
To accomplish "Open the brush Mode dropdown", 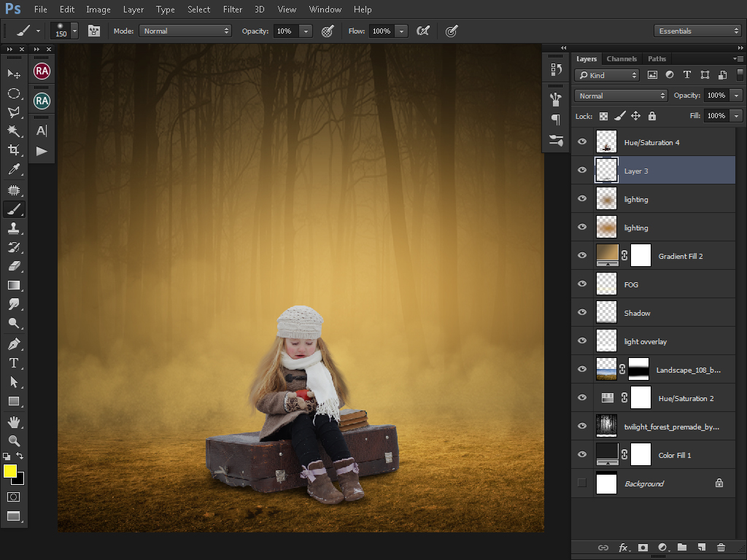I will 185,31.
